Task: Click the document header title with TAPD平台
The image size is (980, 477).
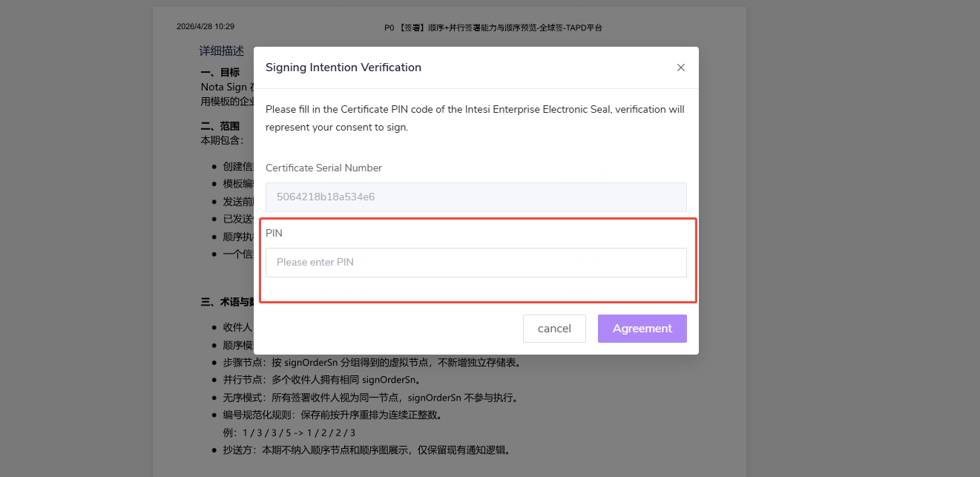Action: 493,27
